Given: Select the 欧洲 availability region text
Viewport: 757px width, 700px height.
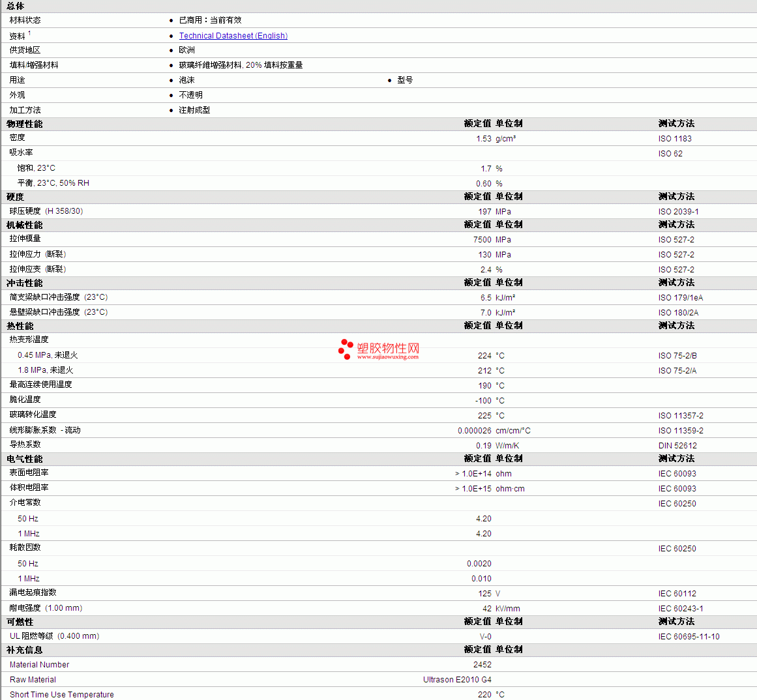Looking at the screenshot, I should click(x=187, y=50).
